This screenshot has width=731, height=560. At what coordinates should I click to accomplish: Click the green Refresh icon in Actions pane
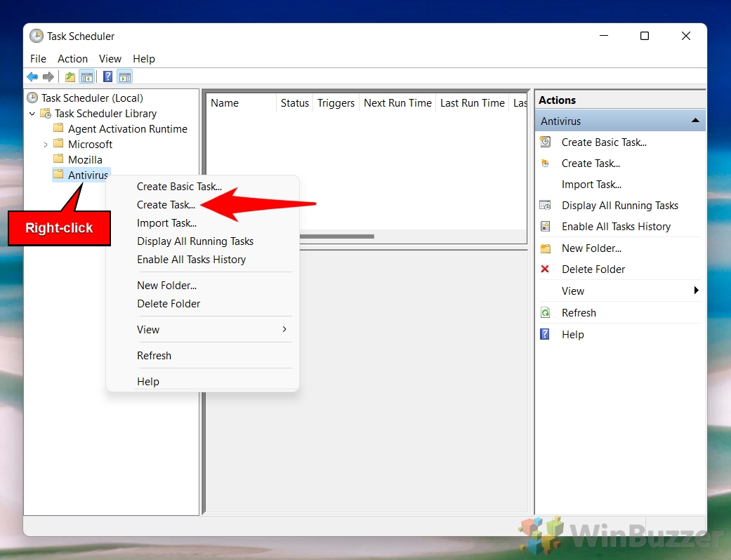click(x=545, y=313)
